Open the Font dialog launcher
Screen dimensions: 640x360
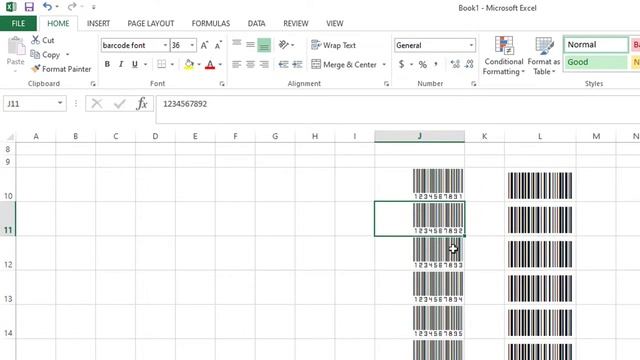[222, 84]
